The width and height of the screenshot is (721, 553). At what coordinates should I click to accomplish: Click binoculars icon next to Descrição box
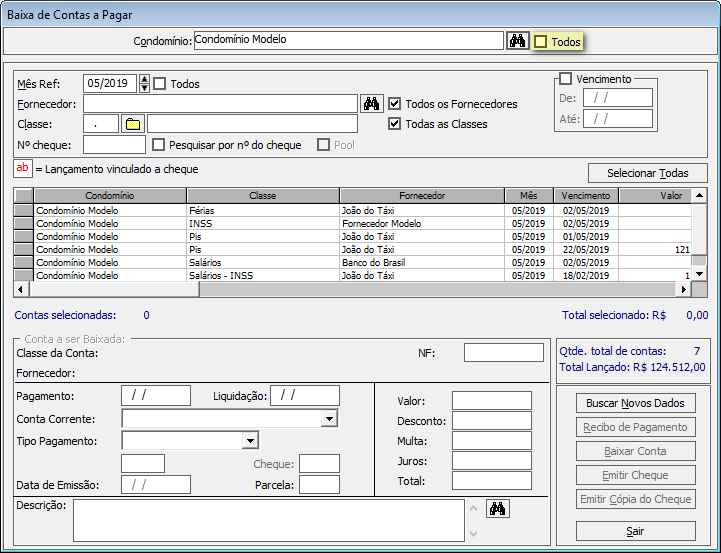click(x=497, y=509)
